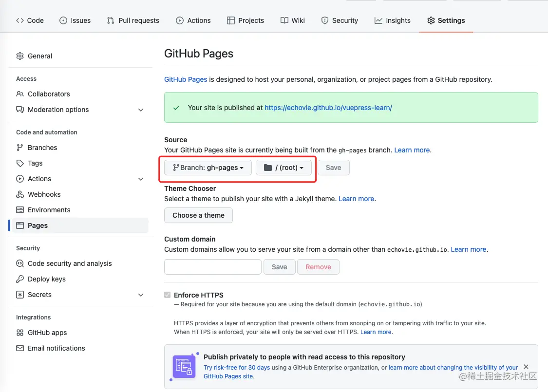
Task: Click the custom domain text field
Action: 213,267
